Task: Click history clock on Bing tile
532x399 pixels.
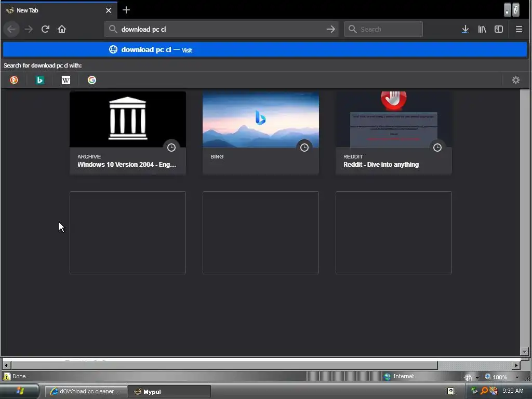Action: pyautogui.click(x=304, y=148)
